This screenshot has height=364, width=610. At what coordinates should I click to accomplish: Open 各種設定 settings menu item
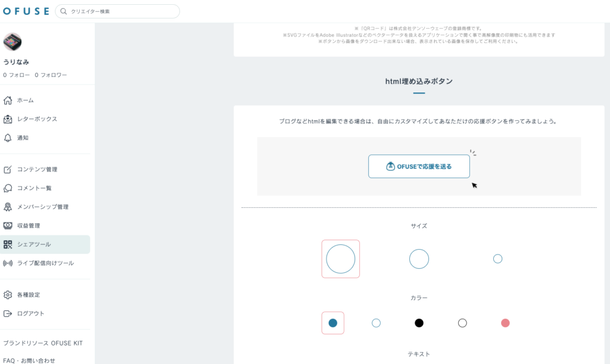[x=29, y=295]
